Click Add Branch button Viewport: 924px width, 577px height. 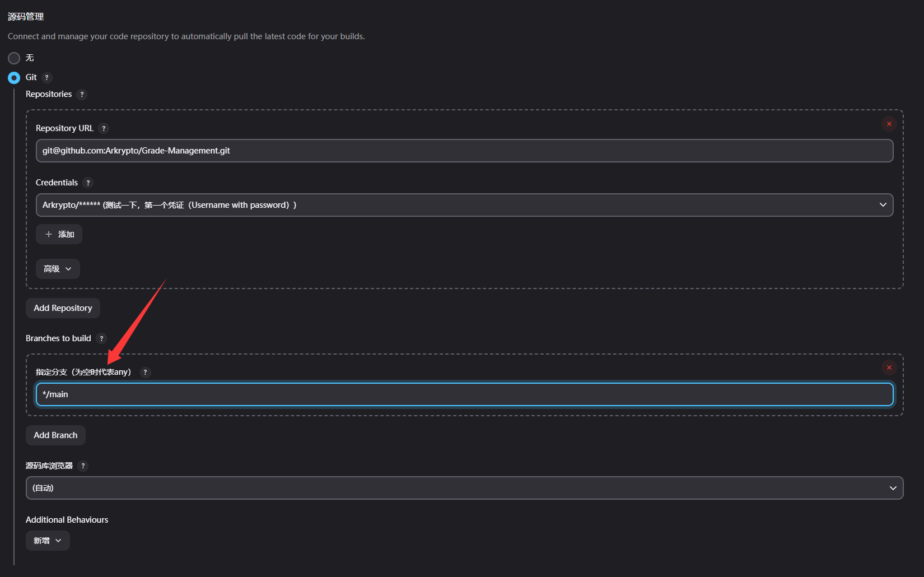click(55, 435)
